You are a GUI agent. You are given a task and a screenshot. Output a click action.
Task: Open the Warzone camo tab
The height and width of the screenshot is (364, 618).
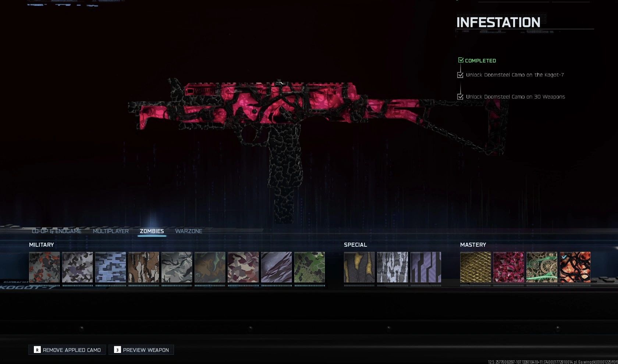pos(188,231)
